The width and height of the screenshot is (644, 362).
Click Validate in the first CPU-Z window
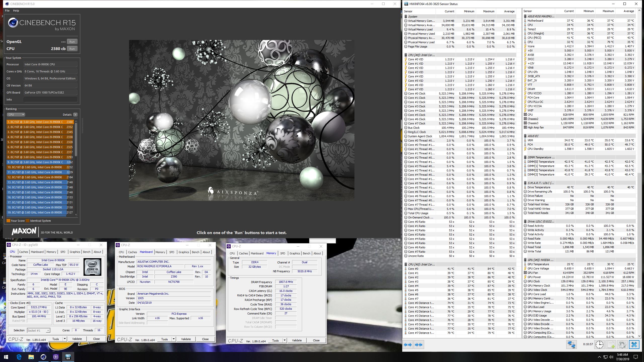coord(77,339)
